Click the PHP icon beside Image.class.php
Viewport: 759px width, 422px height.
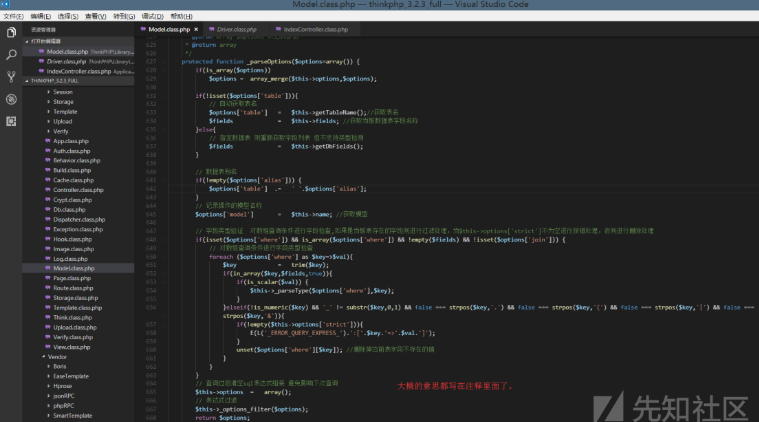coord(48,249)
